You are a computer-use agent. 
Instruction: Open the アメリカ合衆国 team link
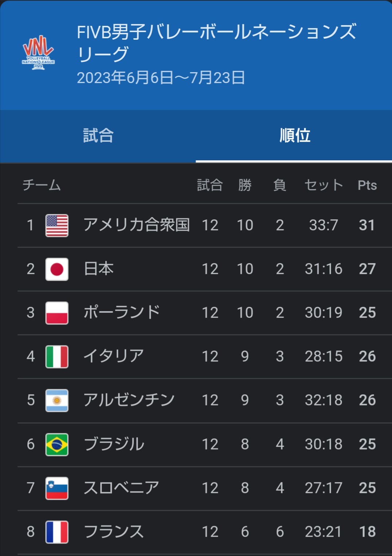click(x=137, y=225)
